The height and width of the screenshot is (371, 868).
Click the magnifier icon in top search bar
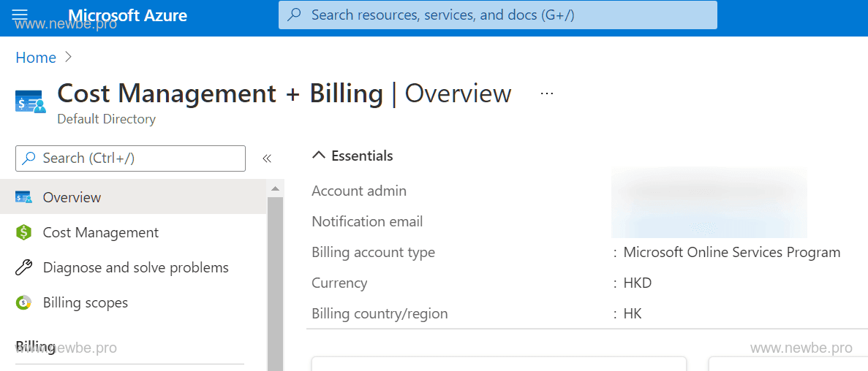[x=295, y=15]
